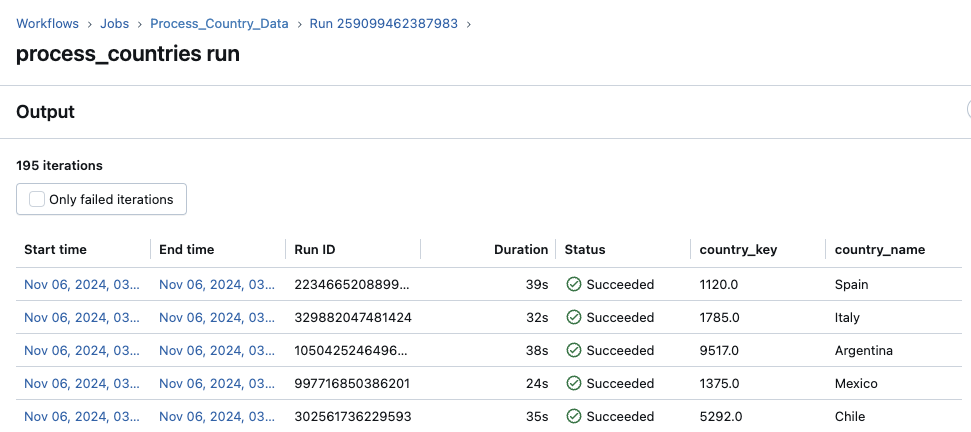Click the partially visible circular button beside Output
The image size is (971, 432).
click(x=967, y=112)
